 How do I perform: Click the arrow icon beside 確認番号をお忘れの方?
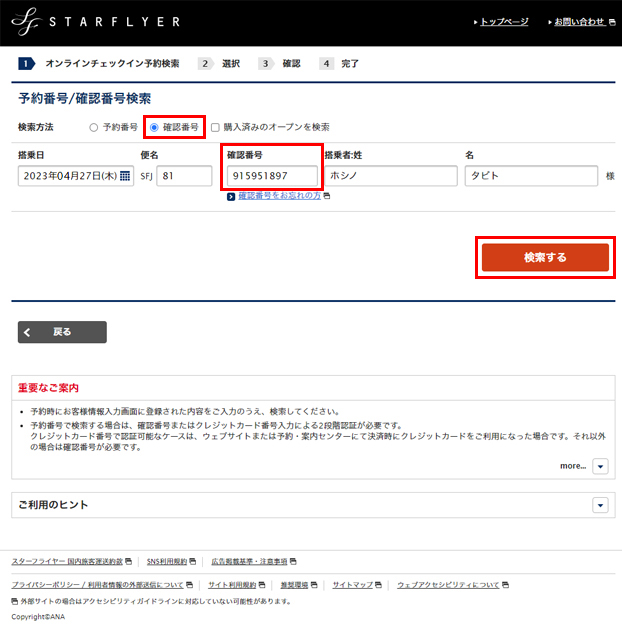(231, 196)
